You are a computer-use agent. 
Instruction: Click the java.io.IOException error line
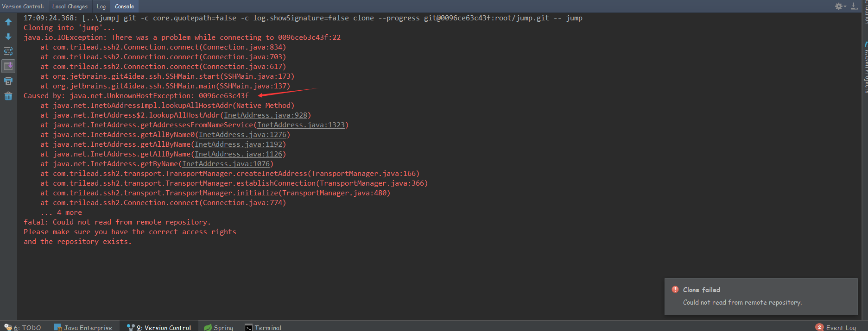(x=182, y=37)
